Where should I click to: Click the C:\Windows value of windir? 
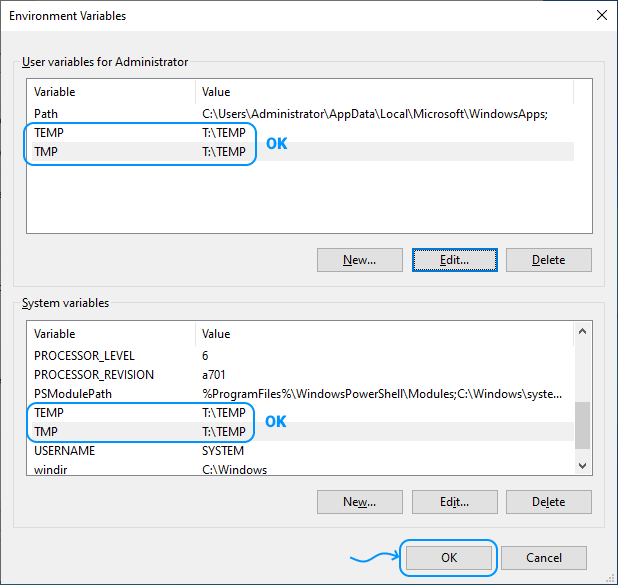coord(235,469)
